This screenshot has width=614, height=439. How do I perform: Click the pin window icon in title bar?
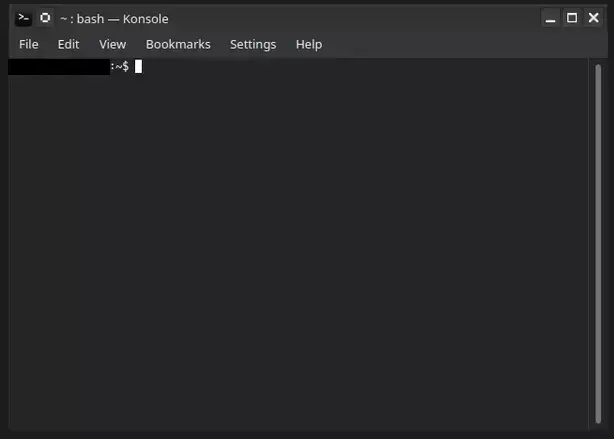click(45, 18)
